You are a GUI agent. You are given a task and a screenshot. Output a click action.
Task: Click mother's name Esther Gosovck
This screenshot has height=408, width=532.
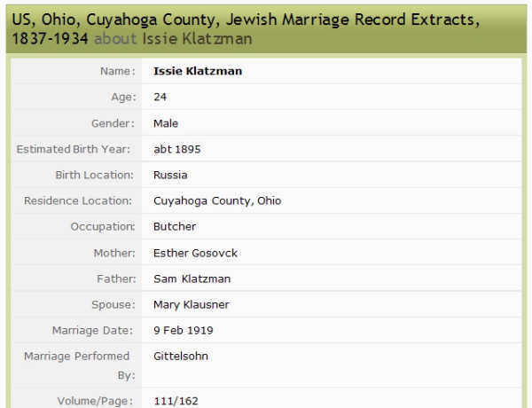coord(195,253)
